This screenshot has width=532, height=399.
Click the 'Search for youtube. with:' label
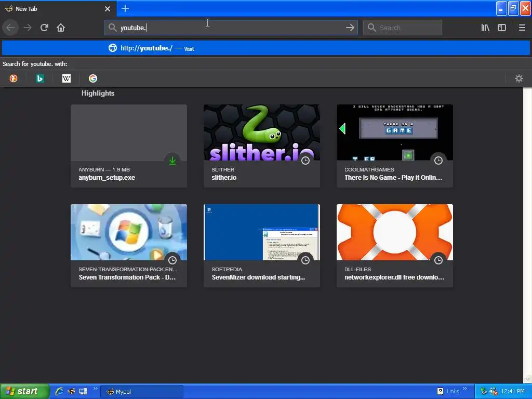coord(35,64)
